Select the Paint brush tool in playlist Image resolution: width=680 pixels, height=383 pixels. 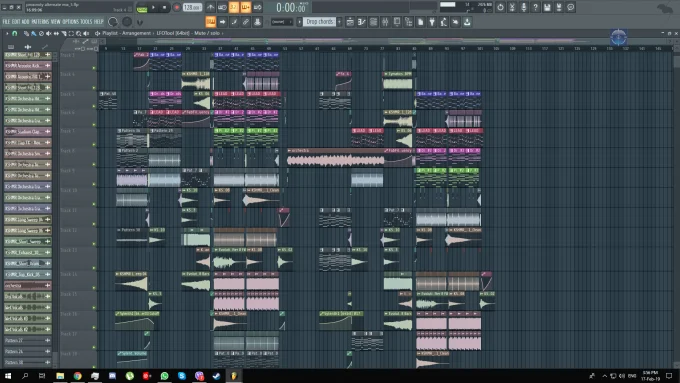(33, 33)
